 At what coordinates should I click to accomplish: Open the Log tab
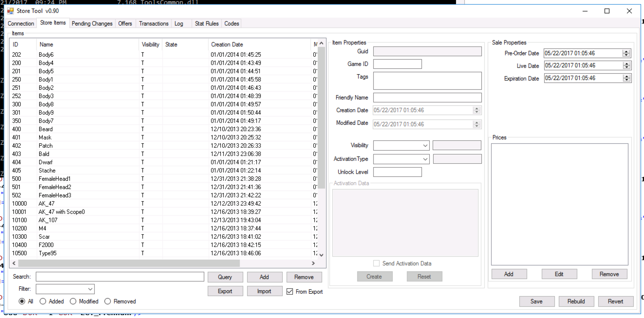(x=179, y=23)
